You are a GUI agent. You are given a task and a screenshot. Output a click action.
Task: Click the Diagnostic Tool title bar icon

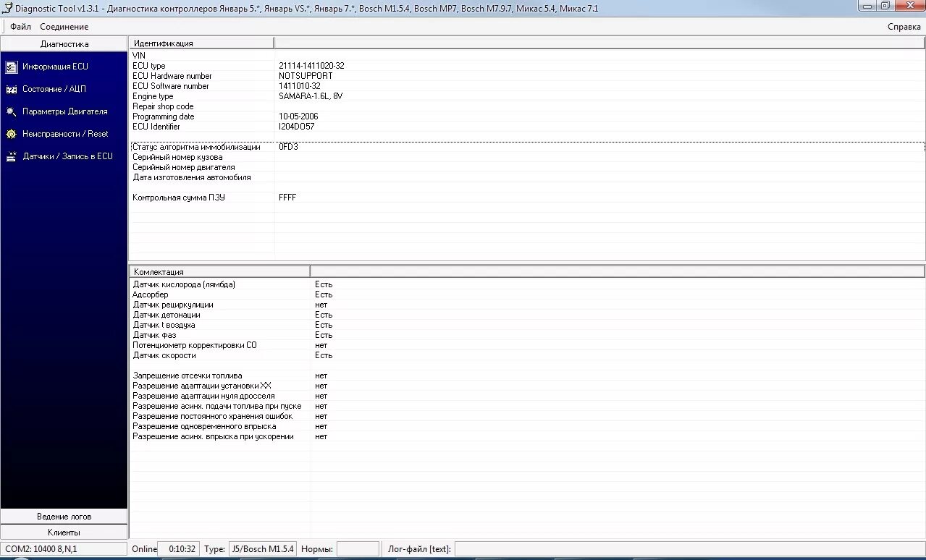click(7, 8)
